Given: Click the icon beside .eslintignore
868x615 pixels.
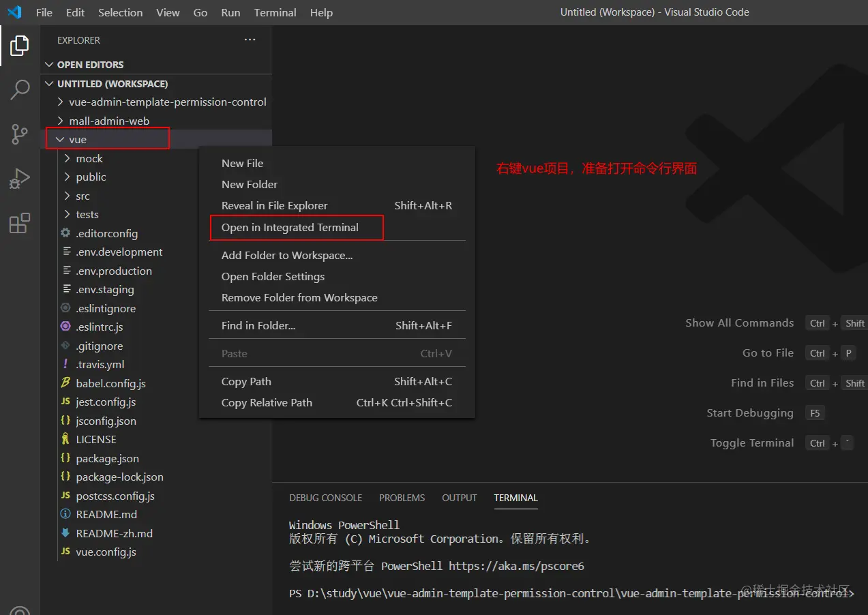Looking at the screenshot, I should (65, 308).
